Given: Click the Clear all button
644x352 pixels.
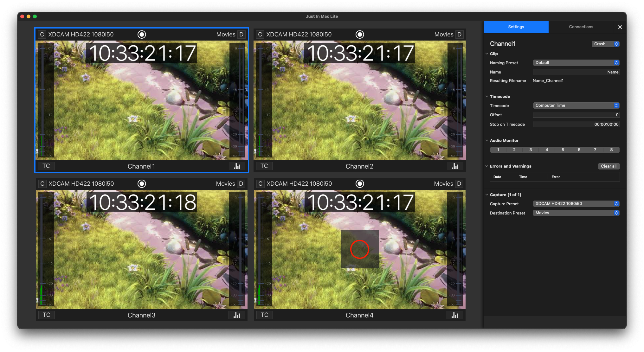Looking at the screenshot, I should point(609,166).
